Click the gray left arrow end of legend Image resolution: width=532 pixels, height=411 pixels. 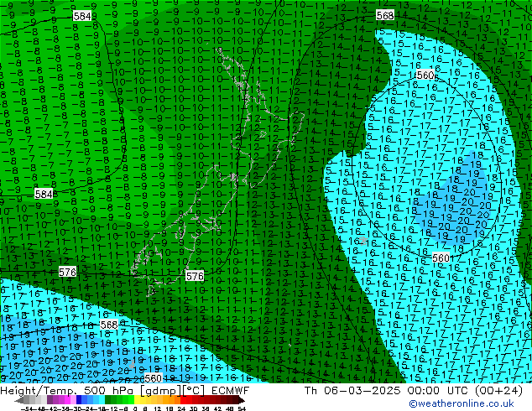tap(19, 400)
